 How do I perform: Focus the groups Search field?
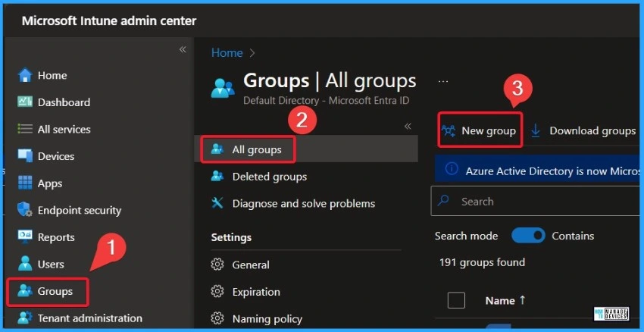tap(535, 201)
